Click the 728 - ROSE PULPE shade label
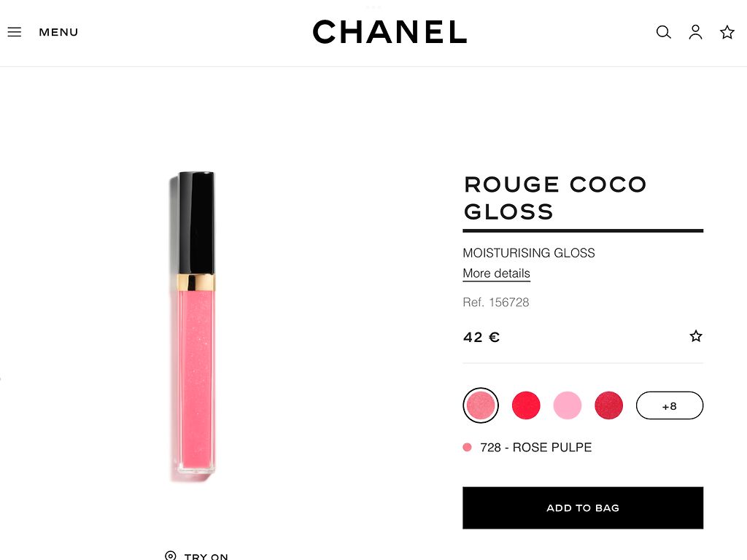Image resolution: width=747 pixels, height=560 pixels. [536, 447]
